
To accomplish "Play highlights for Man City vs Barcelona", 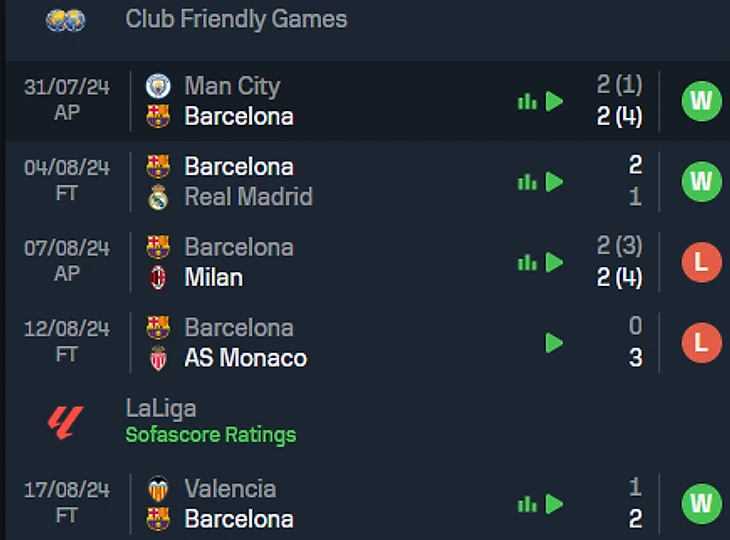I will 554,102.
